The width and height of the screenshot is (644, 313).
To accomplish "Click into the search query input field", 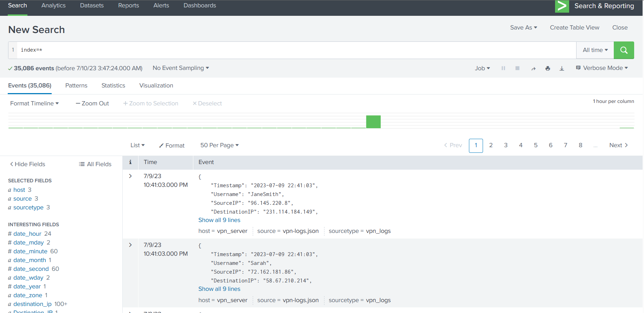I will tap(295, 50).
